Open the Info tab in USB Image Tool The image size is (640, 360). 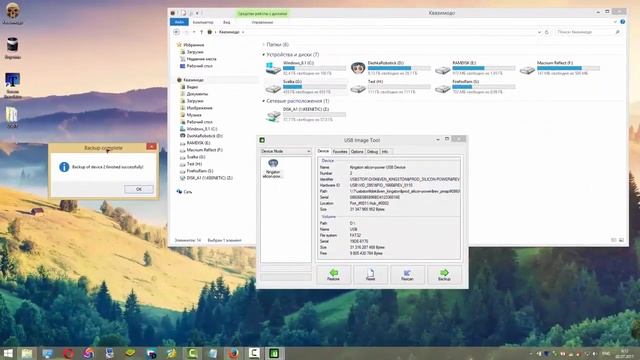click(385, 151)
